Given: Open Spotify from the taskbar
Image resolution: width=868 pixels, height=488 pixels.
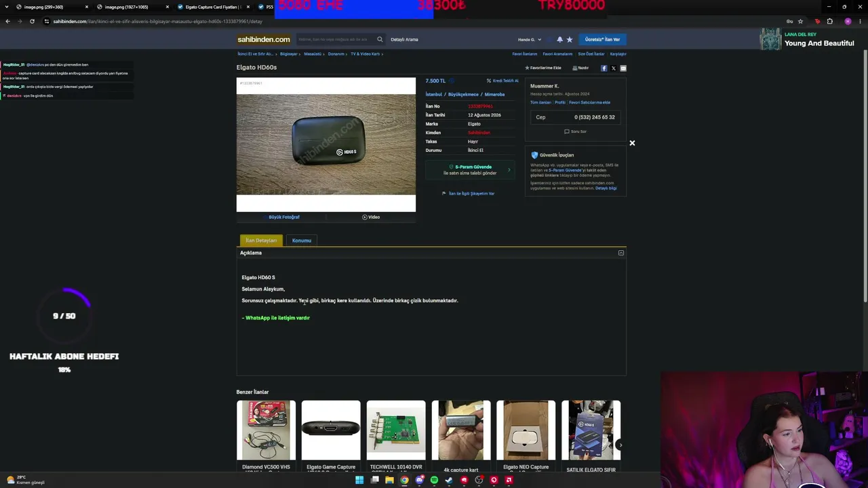Looking at the screenshot, I should [x=434, y=480].
